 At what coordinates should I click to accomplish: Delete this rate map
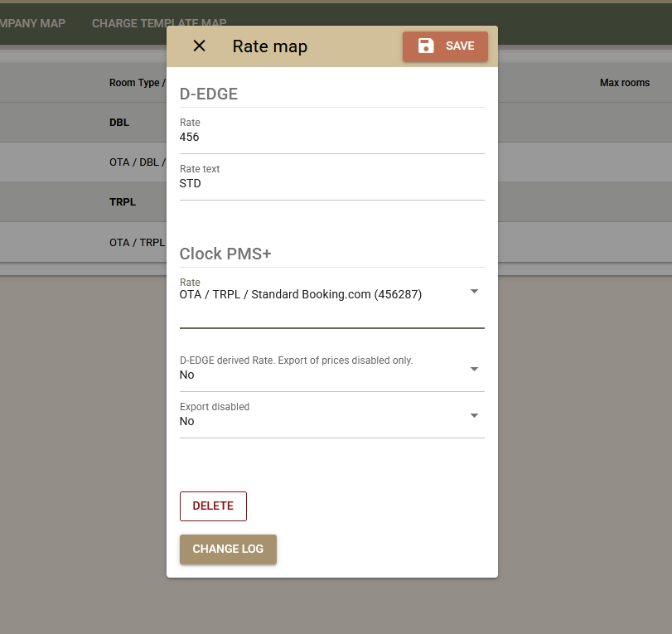point(213,506)
